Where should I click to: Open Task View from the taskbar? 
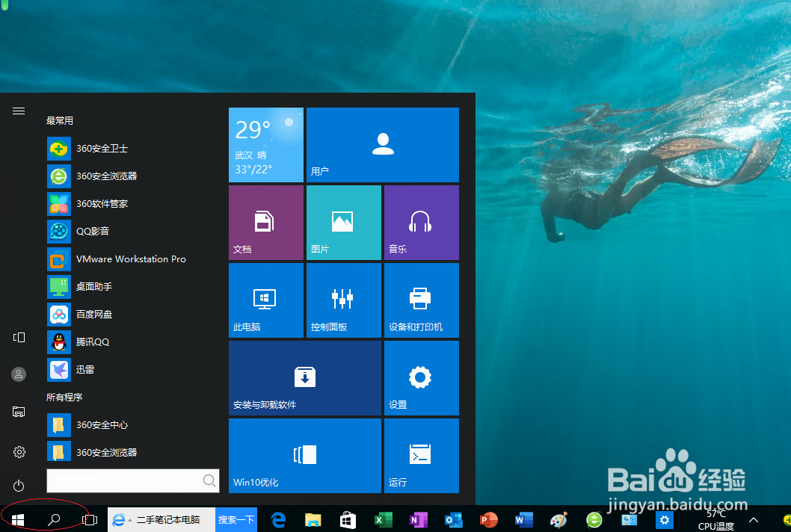pyautogui.click(x=89, y=519)
